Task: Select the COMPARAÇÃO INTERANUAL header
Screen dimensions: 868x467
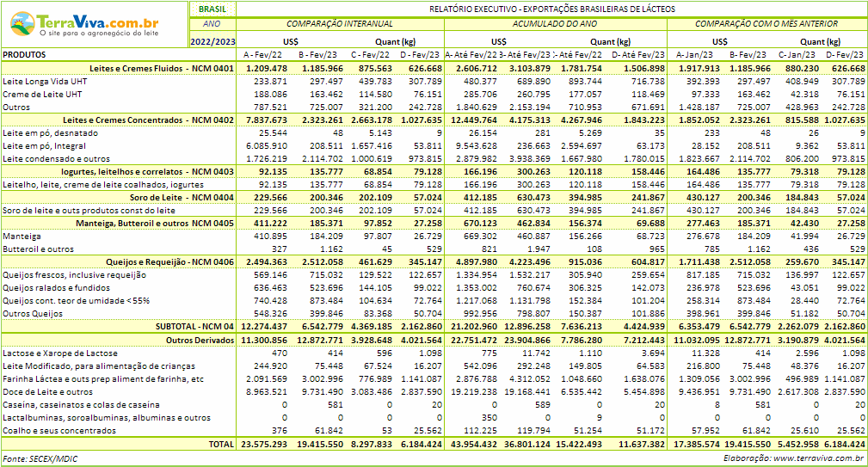Action: click(x=339, y=24)
